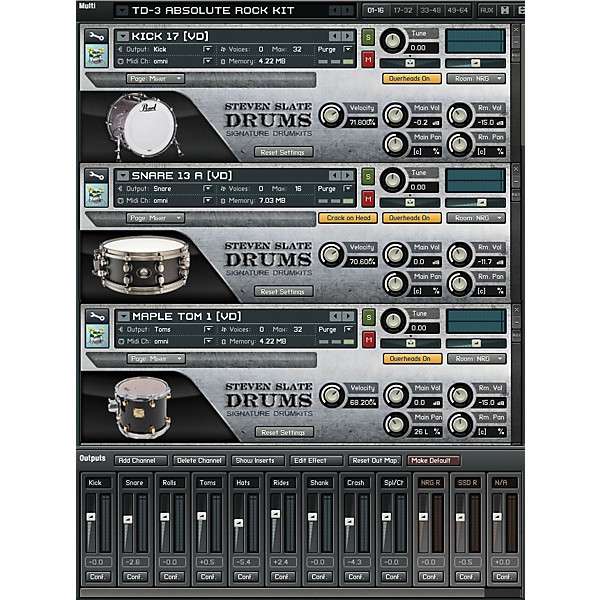The width and height of the screenshot is (600, 600).
Task: Click Show Inserts in Outputs
Action: click(x=258, y=460)
